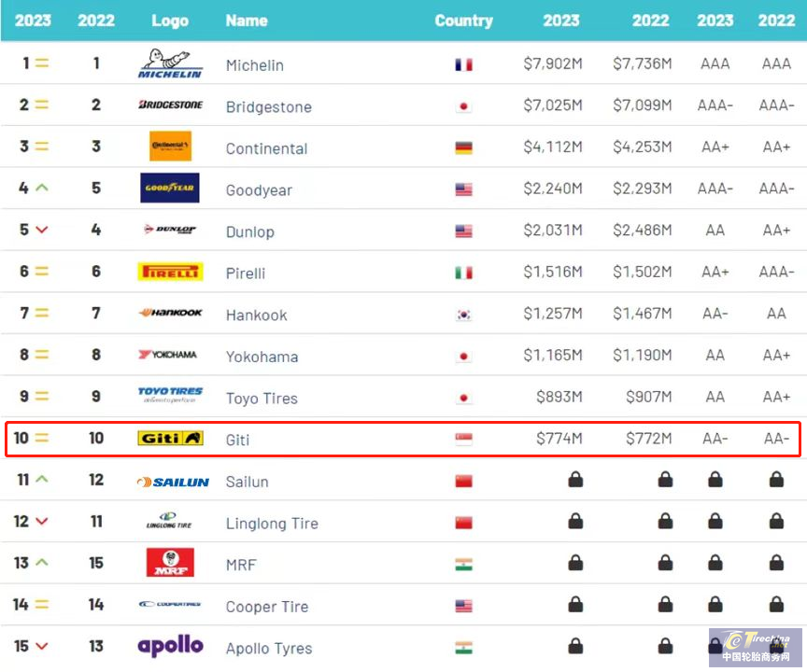Screen dimensions: 807x672
Task: Click the Country column header
Action: pos(463,21)
